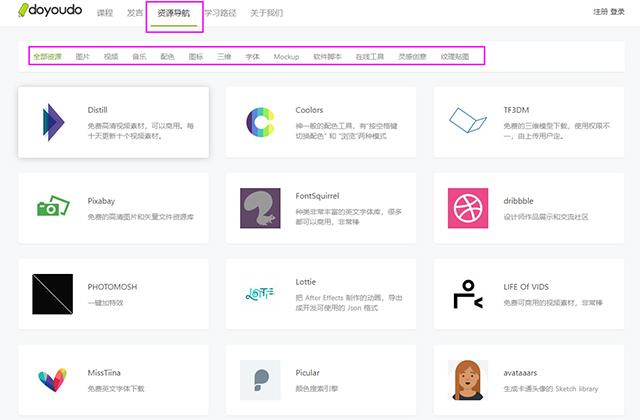Filter resources by 音乐 category

click(x=140, y=56)
